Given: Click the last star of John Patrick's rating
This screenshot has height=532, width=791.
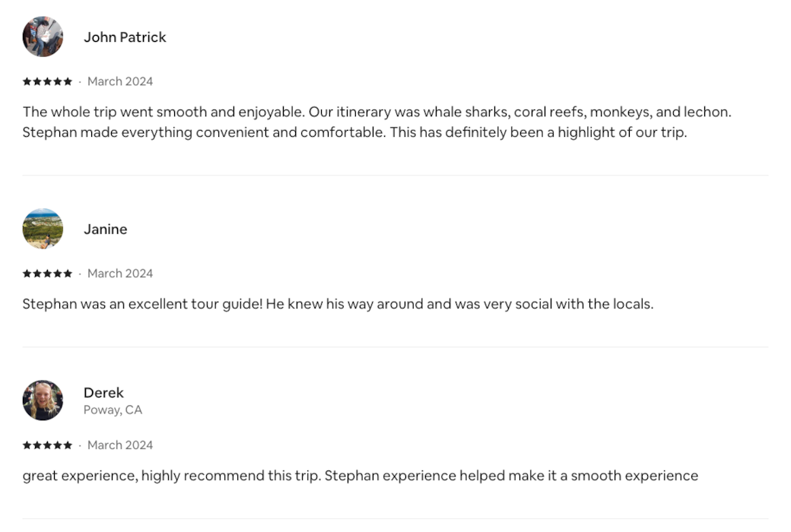Looking at the screenshot, I should point(68,81).
